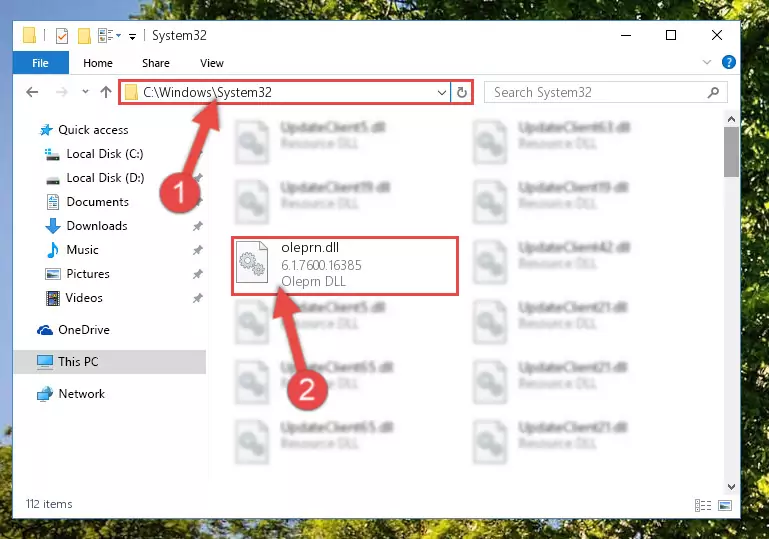Click the OneDrive cloud icon
This screenshot has height=539, width=769.
point(45,330)
